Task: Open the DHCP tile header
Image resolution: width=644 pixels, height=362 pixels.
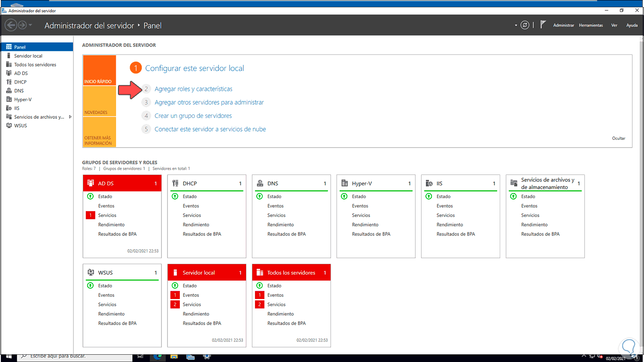Action: tap(207, 183)
